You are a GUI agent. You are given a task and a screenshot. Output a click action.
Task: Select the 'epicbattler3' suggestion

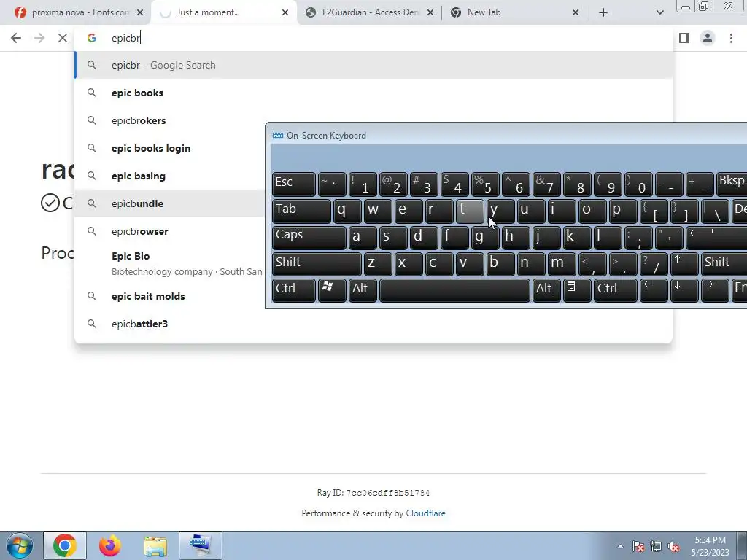(x=373, y=324)
